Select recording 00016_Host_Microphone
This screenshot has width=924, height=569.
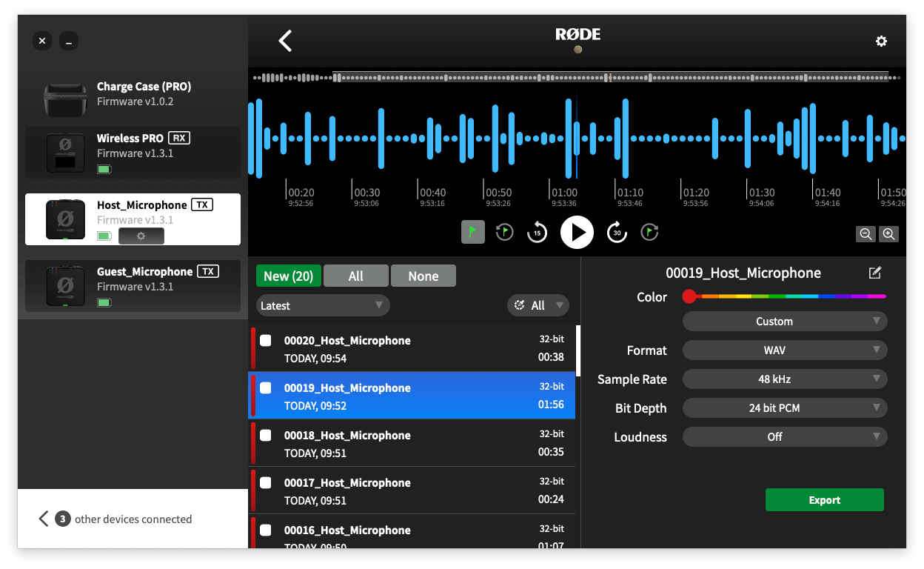(x=412, y=532)
